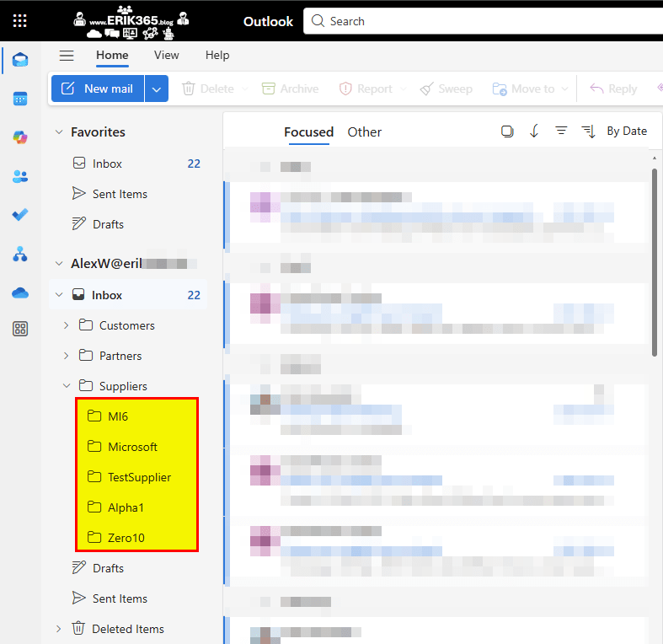This screenshot has height=644, width=663.
Task: Open the Help ribbon tab
Action: tap(217, 55)
